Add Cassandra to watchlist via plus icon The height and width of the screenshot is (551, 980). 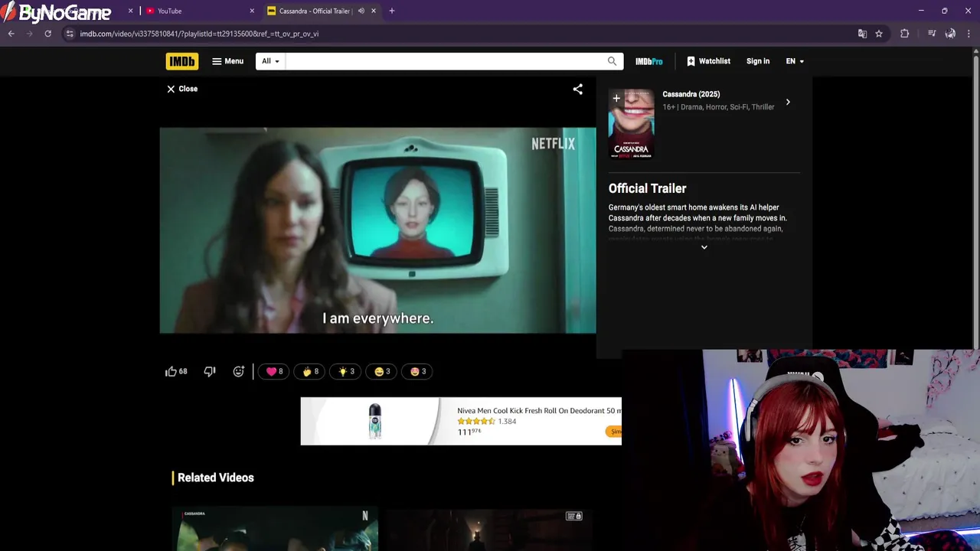[x=616, y=98]
